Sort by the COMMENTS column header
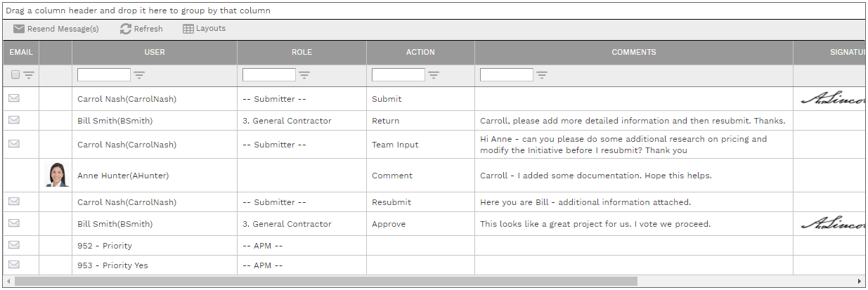Image resolution: width=868 pixels, height=290 pixels. 633,52
